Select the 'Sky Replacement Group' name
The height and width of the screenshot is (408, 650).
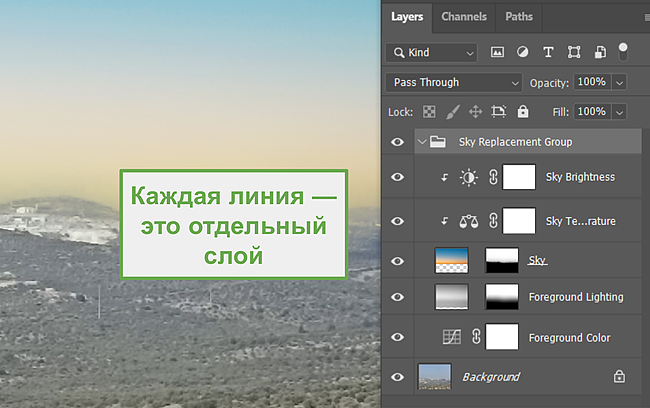[x=515, y=142]
